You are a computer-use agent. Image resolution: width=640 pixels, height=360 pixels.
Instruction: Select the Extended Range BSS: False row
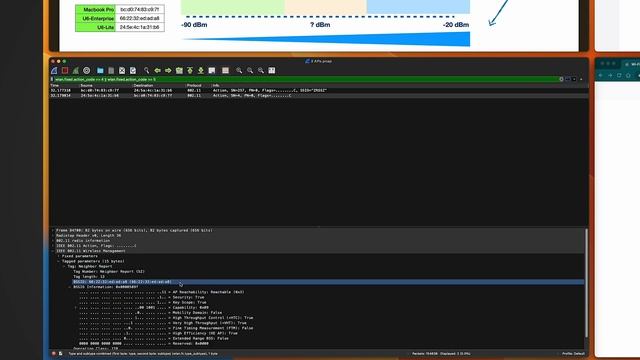(x=153, y=338)
